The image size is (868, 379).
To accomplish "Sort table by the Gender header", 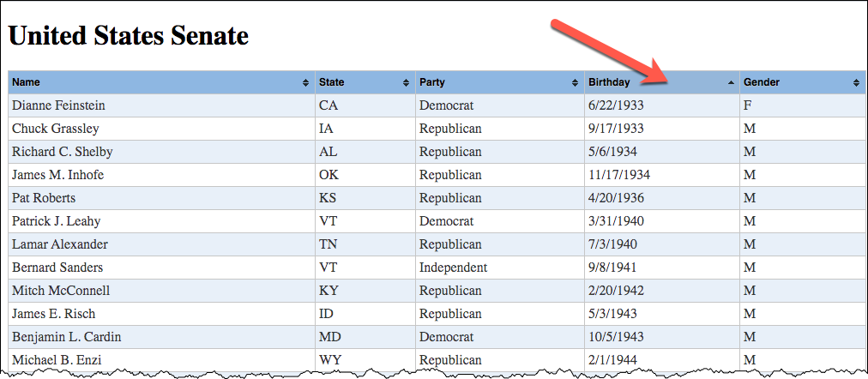I will tap(762, 82).
